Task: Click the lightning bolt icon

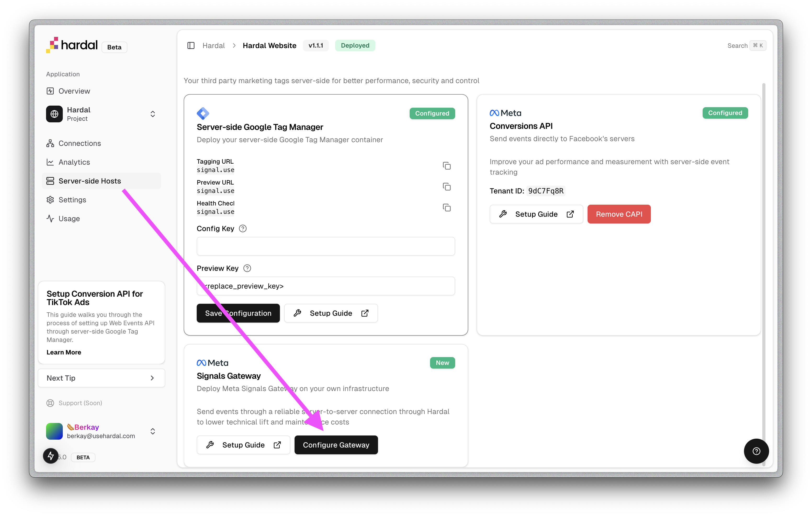Action: 51,456
